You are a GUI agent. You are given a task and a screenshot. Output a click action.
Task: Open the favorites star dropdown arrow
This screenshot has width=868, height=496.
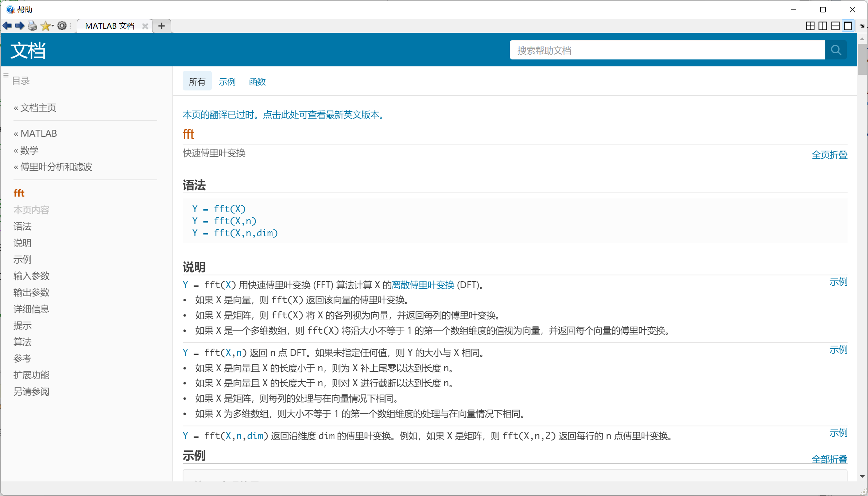click(x=53, y=26)
